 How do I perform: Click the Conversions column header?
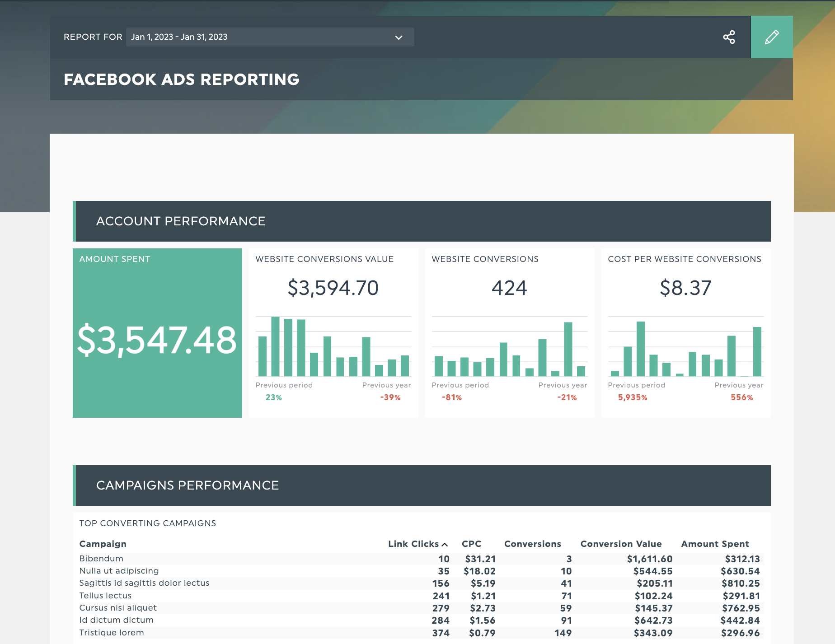click(532, 544)
